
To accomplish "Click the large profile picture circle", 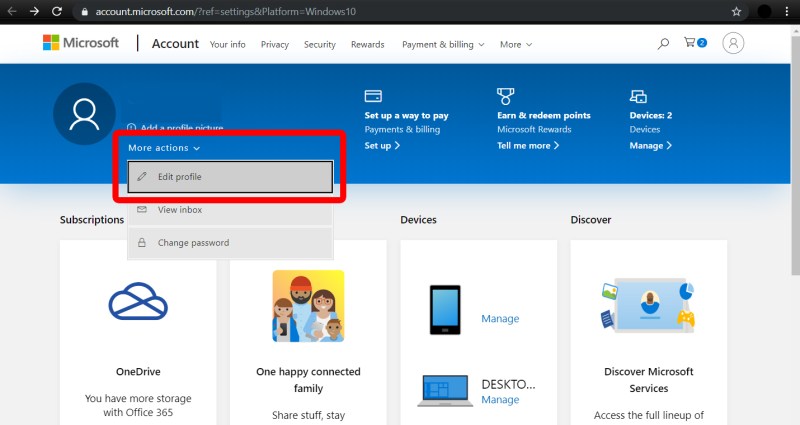I will tap(84, 114).
